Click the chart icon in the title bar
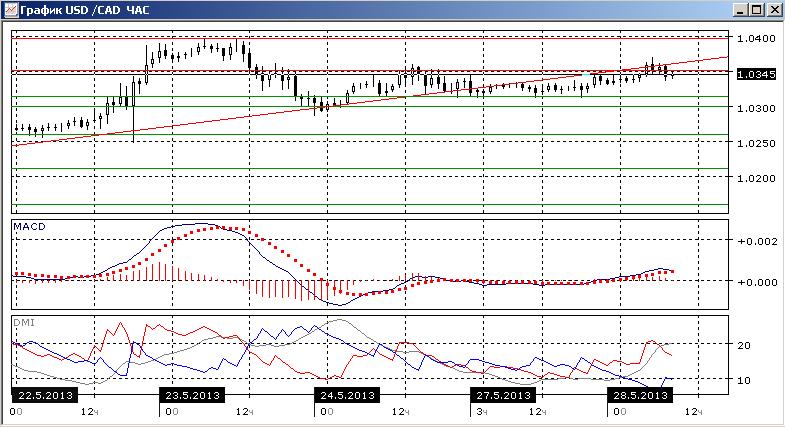Image resolution: width=785 pixels, height=427 pixels. [11, 10]
